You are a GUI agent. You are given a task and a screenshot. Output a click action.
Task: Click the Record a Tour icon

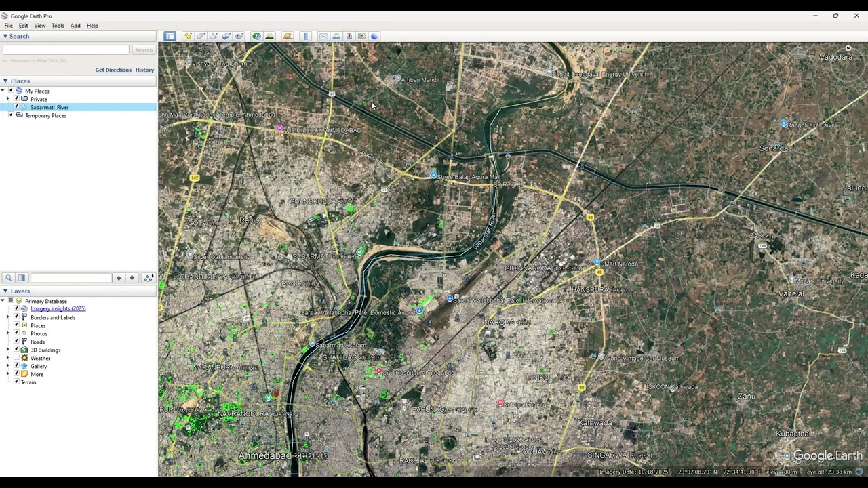click(x=239, y=36)
